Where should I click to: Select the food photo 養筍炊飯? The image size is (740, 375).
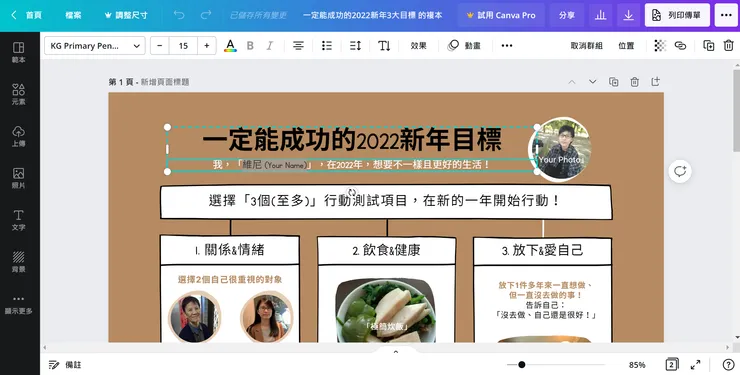click(386, 310)
